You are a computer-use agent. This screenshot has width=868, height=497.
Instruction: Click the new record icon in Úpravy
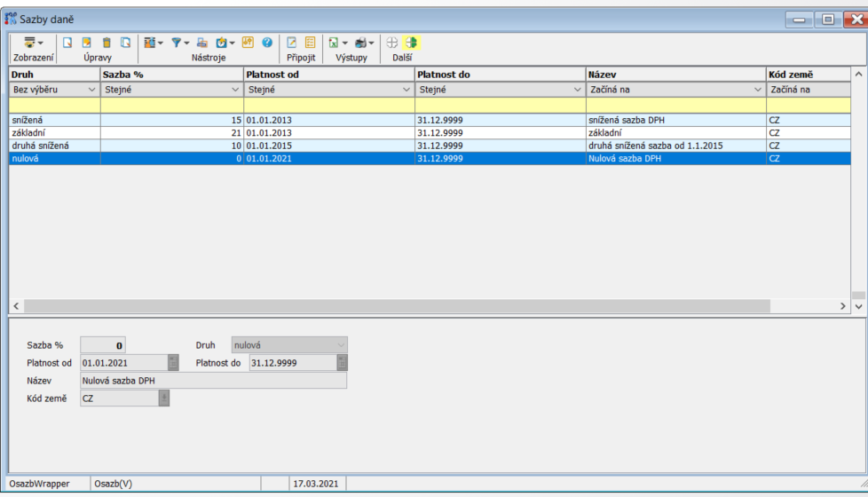click(x=67, y=43)
